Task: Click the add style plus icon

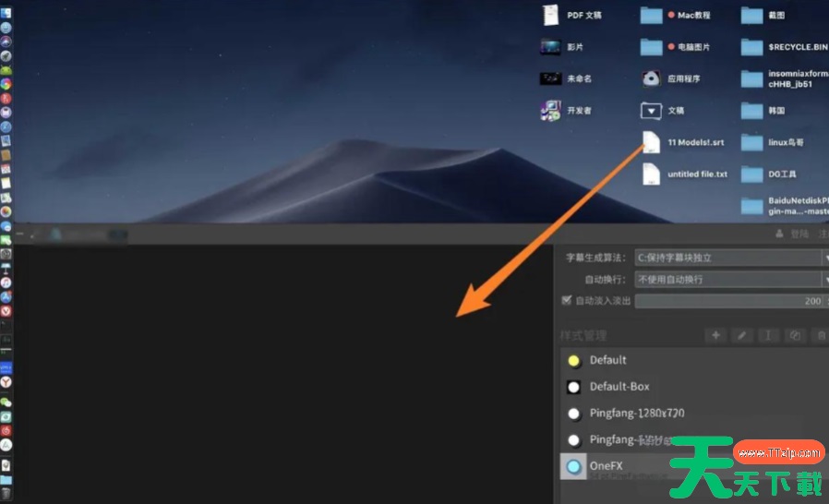Action: pyautogui.click(x=715, y=335)
